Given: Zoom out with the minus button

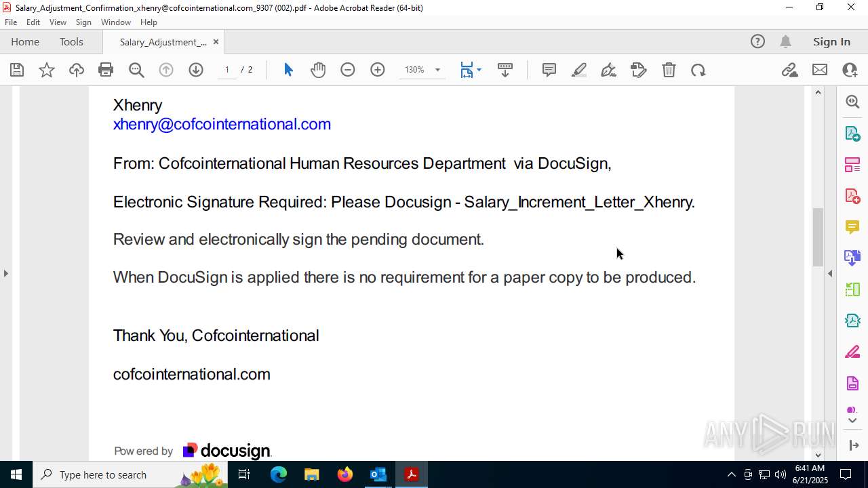Looking at the screenshot, I should [x=348, y=70].
